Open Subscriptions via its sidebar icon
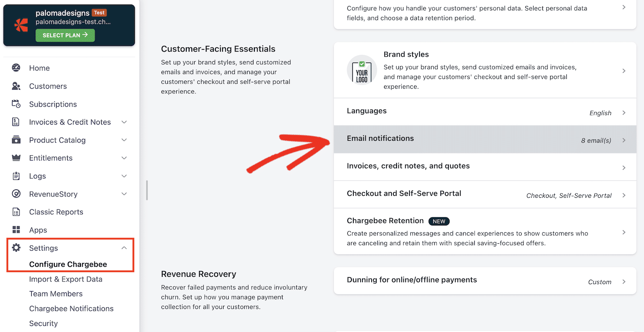This screenshot has height=332, width=644. (16, 104)
